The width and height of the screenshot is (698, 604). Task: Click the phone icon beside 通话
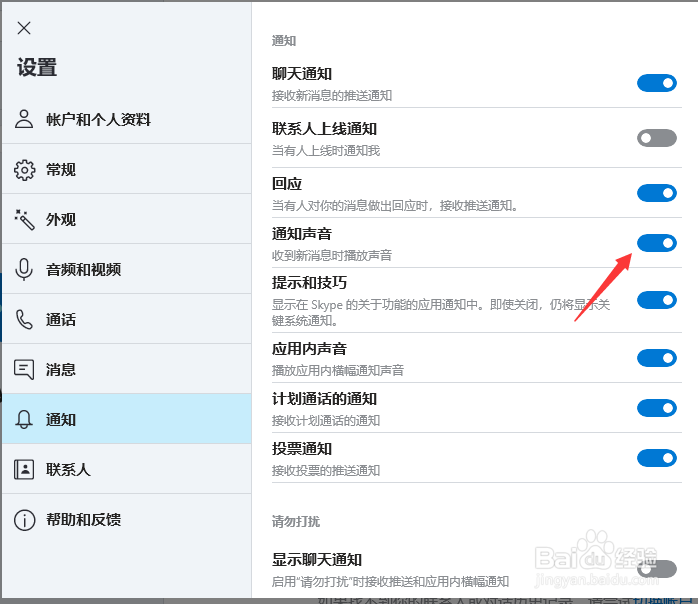[25, 320]
